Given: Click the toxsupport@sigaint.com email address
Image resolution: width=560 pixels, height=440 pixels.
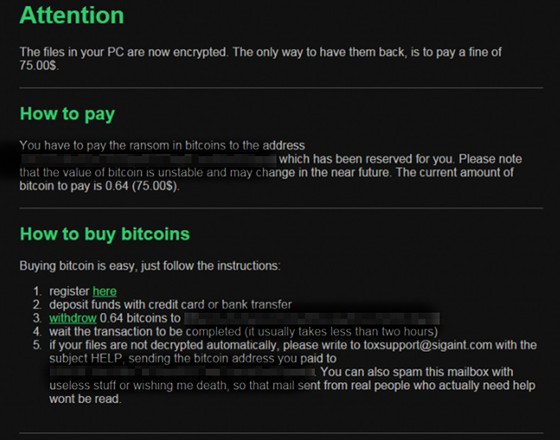Looking at the screenshot, I should (428, 345).
